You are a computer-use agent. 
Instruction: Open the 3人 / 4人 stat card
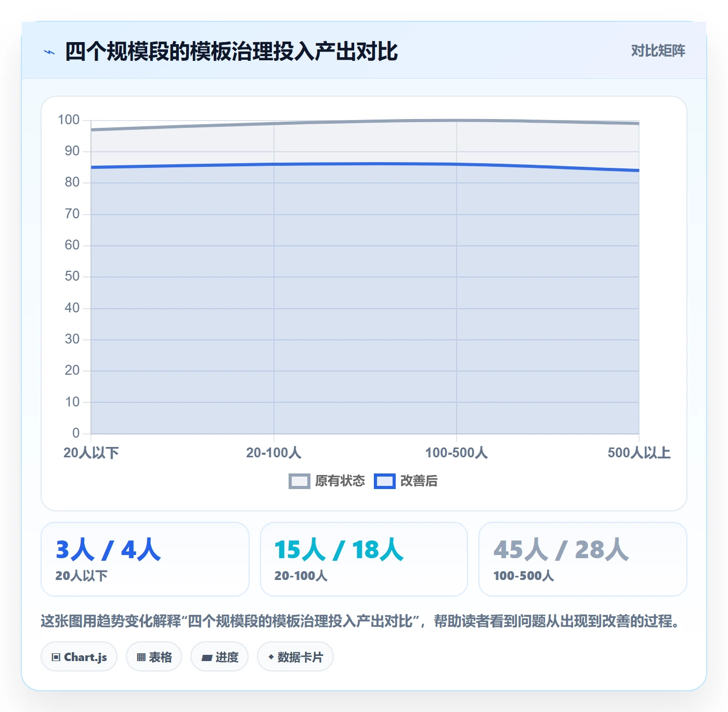click(145, 559)
